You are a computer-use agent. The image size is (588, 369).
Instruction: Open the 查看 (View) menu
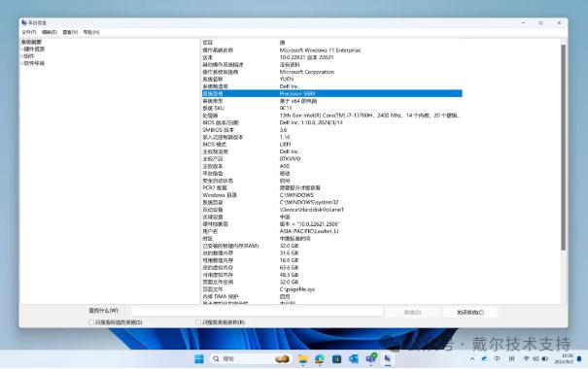point(70,32)
